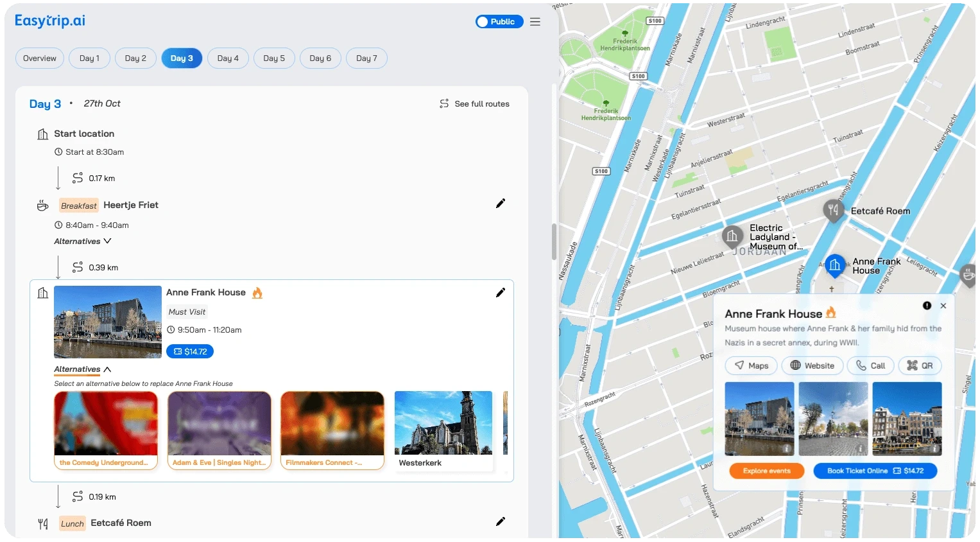Switch to the Day 4 tab
This screenshot has height=542, width=980.
[228, 58]
